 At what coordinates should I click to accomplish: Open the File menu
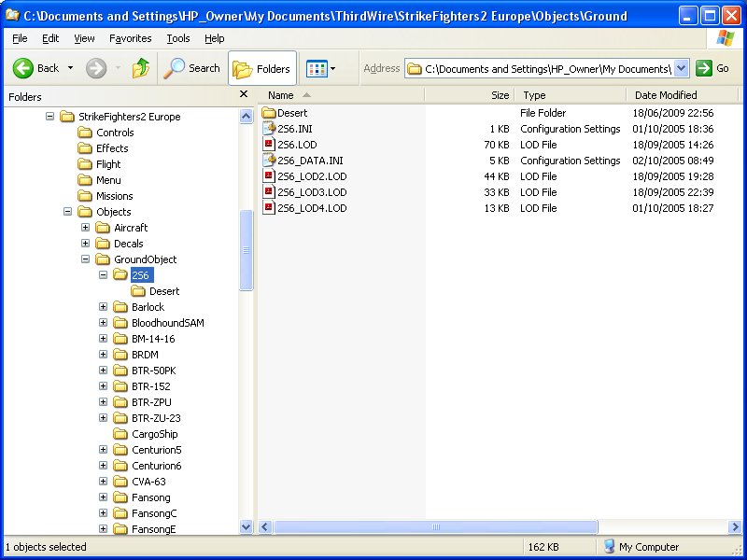pos(20,38)
